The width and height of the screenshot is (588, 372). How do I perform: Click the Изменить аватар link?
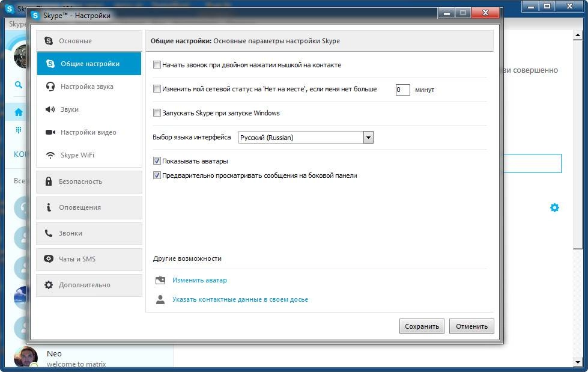(x=199, y=280)
